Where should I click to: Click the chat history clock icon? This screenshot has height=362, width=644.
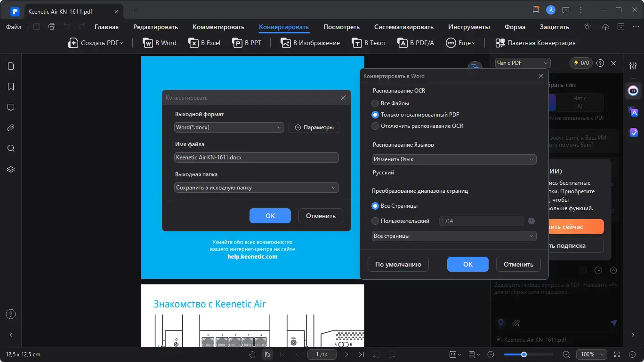pos(598,270)
